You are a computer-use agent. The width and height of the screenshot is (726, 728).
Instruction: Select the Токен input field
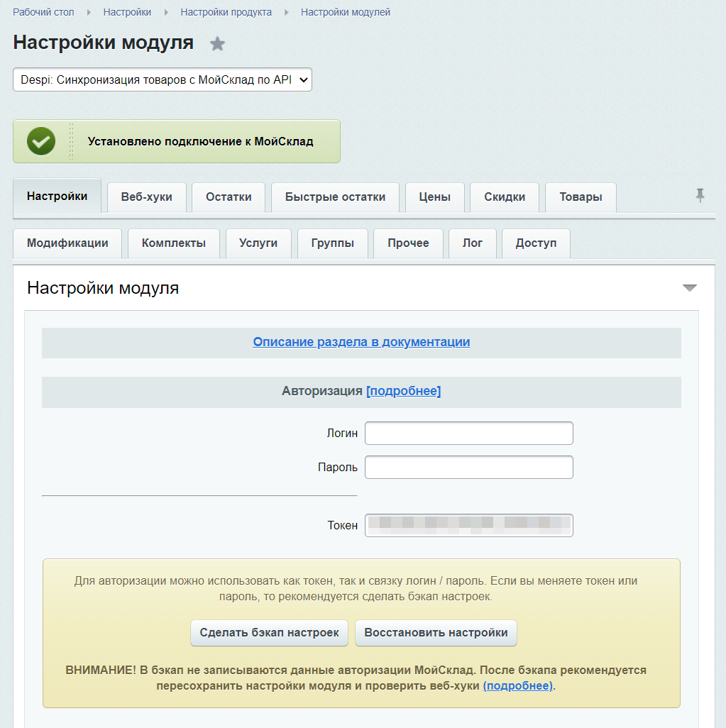[x=468, y=526]
